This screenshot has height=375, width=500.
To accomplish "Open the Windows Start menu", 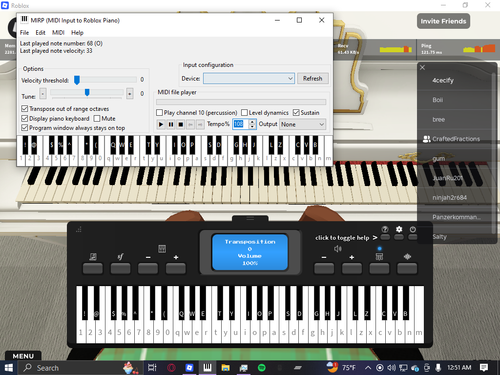I will pos(9,368).
